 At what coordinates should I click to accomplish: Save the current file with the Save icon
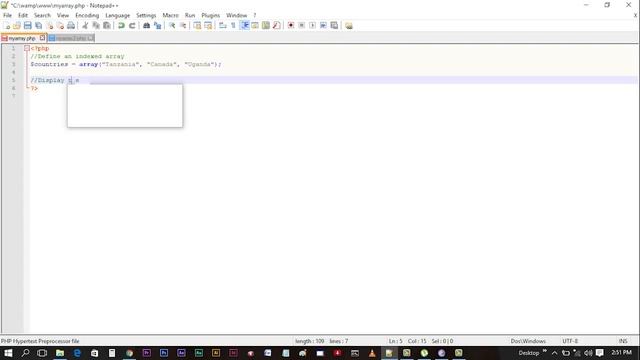point(27,25)
